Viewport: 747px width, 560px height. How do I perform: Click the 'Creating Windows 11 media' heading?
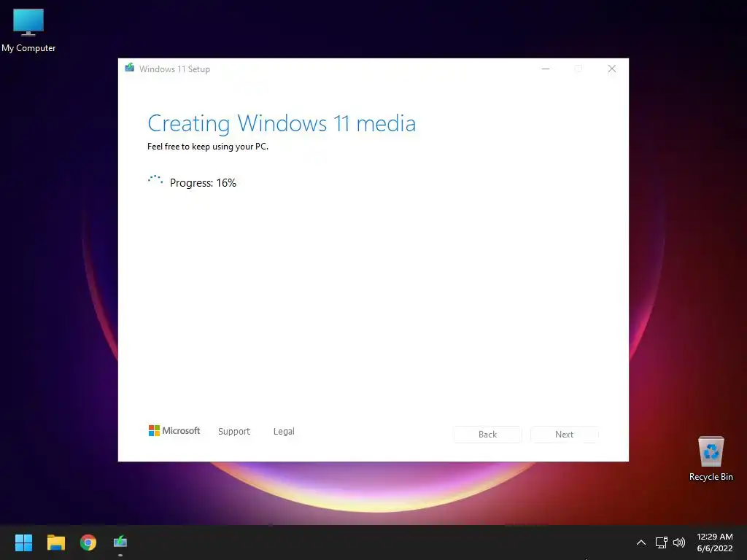tap(282, 123)
